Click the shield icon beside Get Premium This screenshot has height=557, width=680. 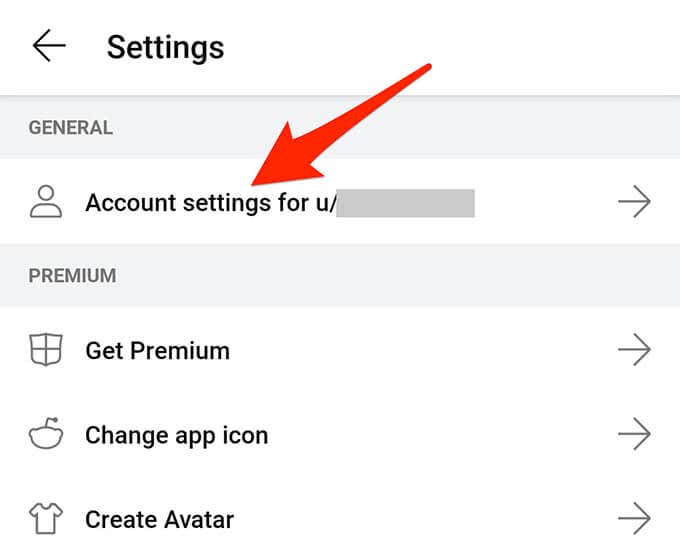click(46, 350)
